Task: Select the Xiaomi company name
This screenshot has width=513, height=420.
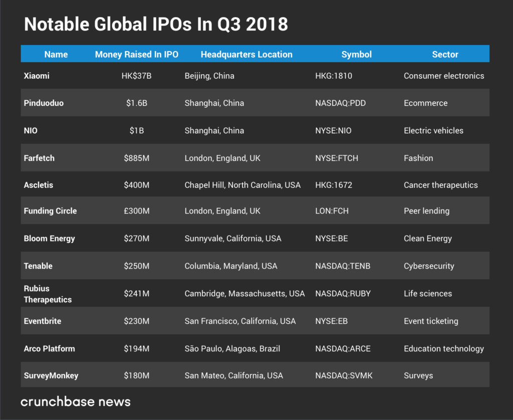Action: (x=37, y=76)
